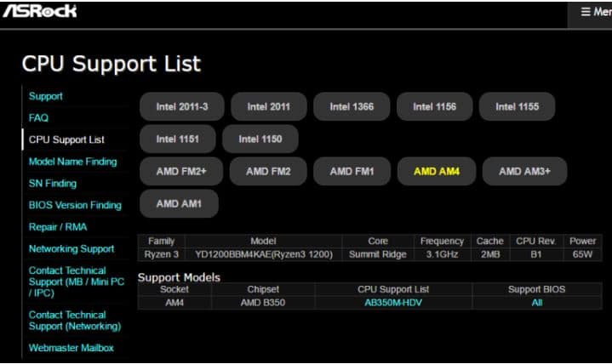Click the YD1200BBM4KAE(Ryzen3 1200) model cell
The image size is (612, 364).
click(264, 254)
